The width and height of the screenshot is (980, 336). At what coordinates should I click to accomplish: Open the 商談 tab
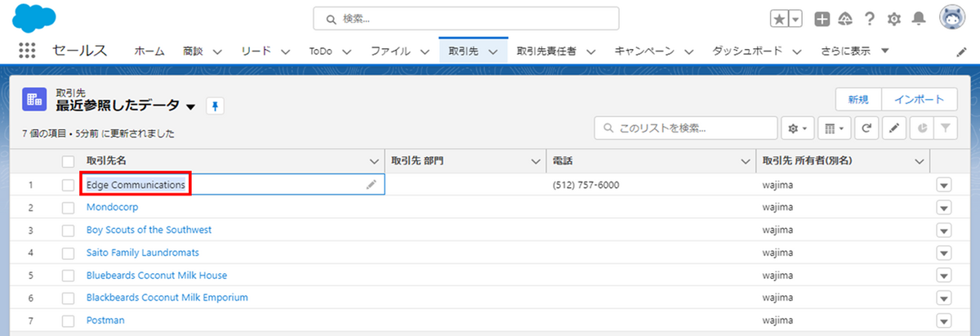[194, 51]
